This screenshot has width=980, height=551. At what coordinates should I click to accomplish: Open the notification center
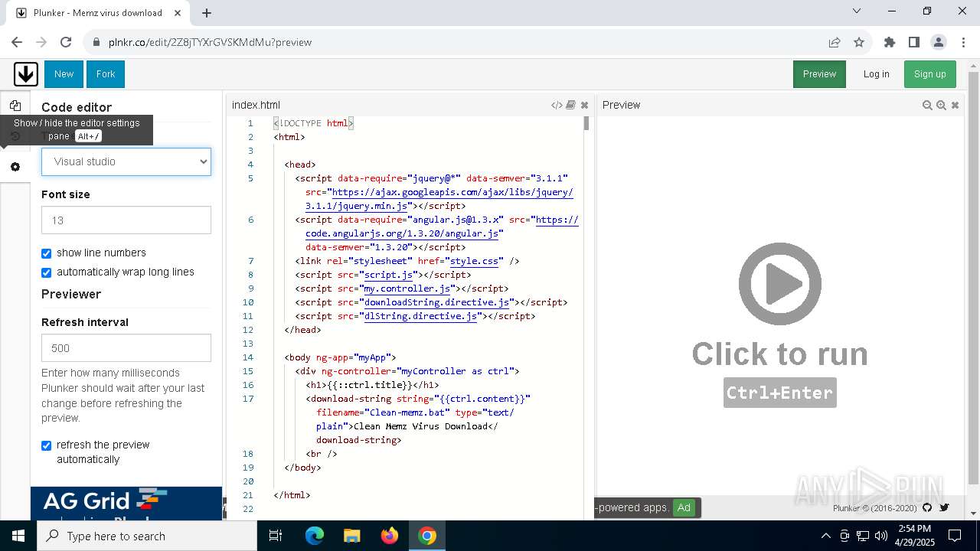tap(955, 536)
